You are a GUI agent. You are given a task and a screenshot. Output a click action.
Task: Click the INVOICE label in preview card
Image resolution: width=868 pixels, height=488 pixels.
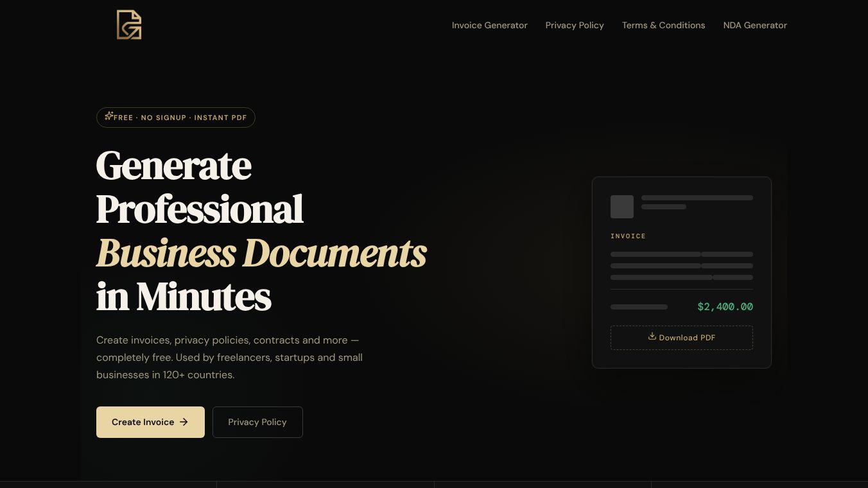coord(628,236)
